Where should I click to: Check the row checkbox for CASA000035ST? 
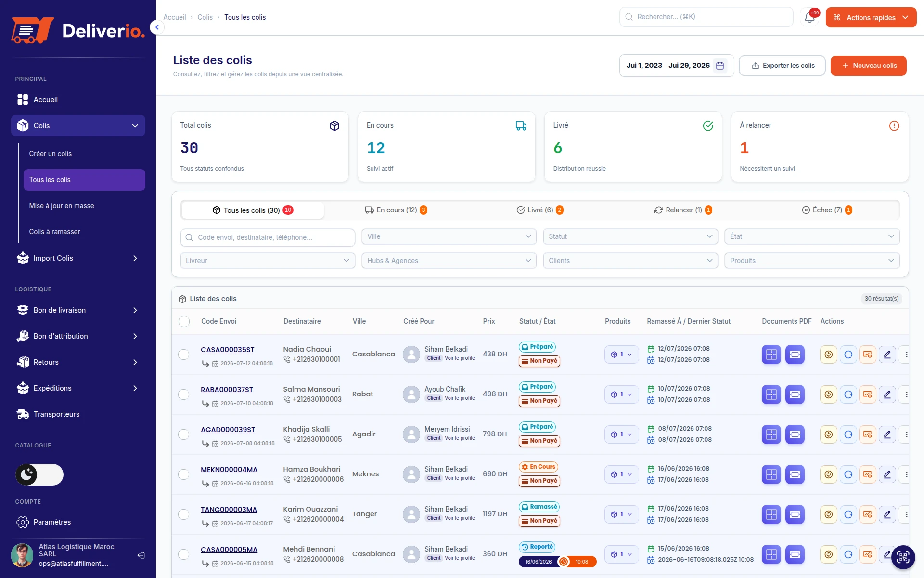[x=183, y=355]
